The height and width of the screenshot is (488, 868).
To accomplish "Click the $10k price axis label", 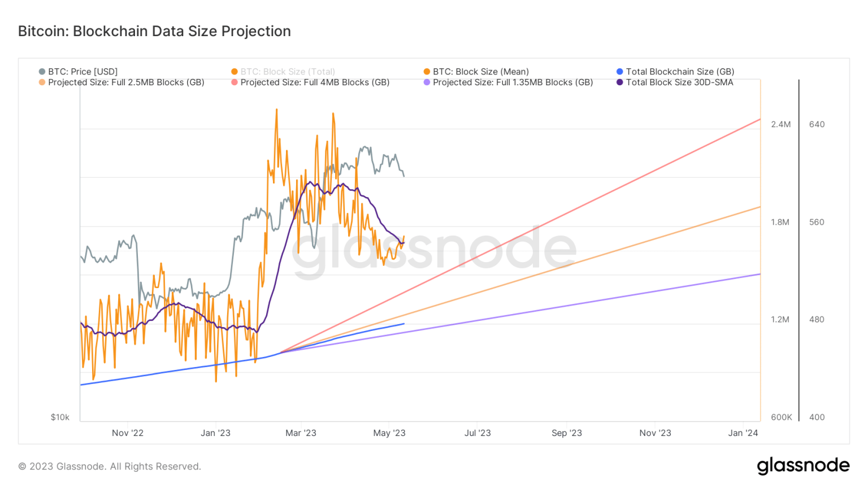I will (x=60, y=417).
